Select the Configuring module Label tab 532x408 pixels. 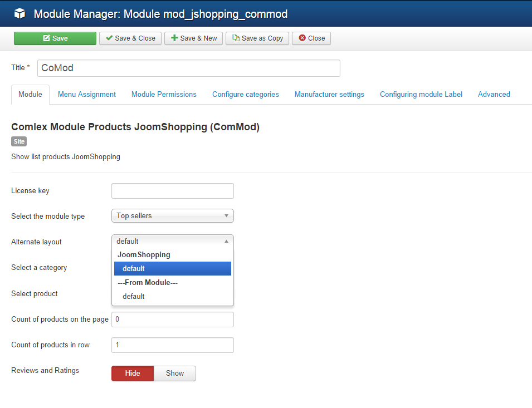click(421, 95)
